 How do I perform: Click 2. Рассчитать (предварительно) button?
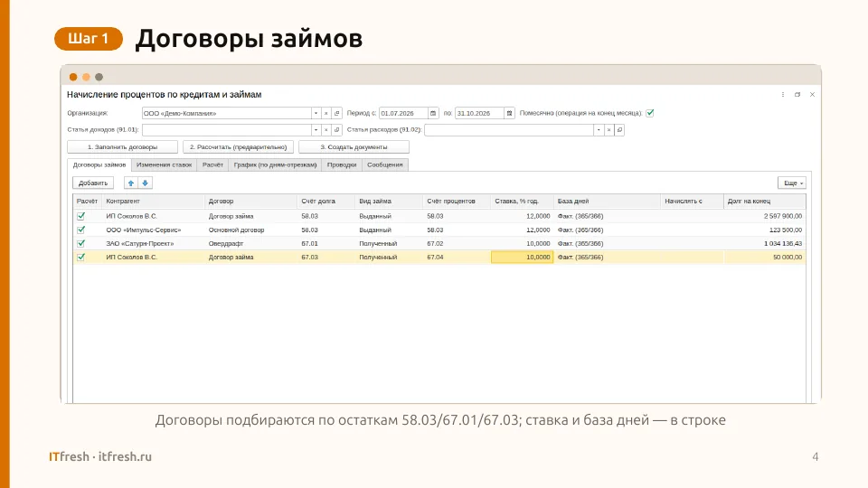pyautogui.click(x=238, y=147)
